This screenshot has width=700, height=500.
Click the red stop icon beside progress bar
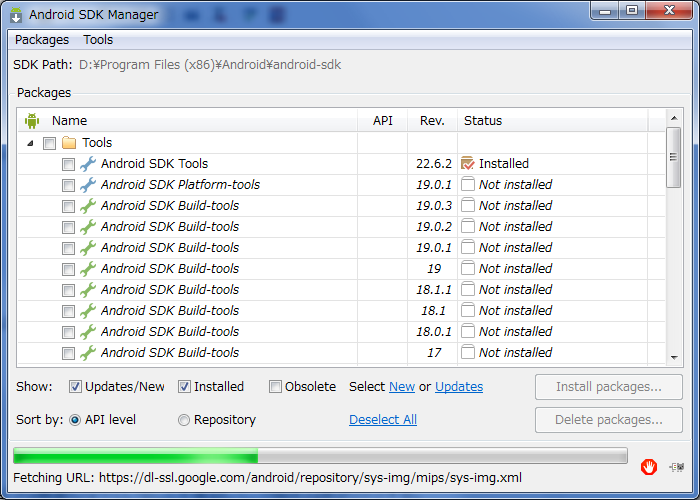(x=649, y=467)
